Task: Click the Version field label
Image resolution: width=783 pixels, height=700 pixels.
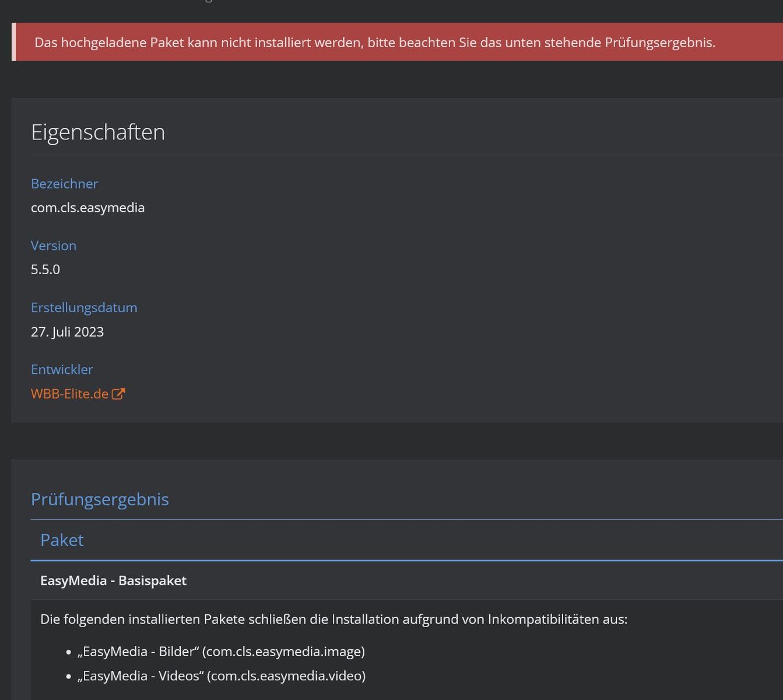Action: pyautogui.click(x=53, y=246)
